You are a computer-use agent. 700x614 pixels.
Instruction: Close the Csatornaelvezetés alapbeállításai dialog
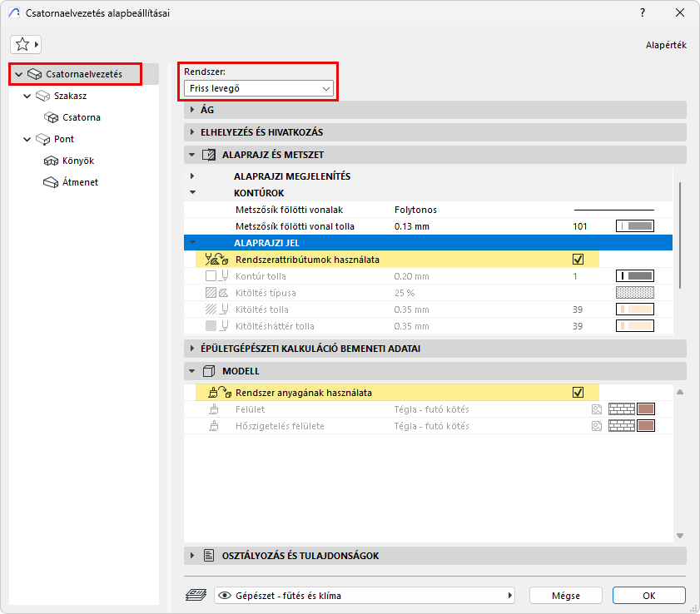(680, 13)
